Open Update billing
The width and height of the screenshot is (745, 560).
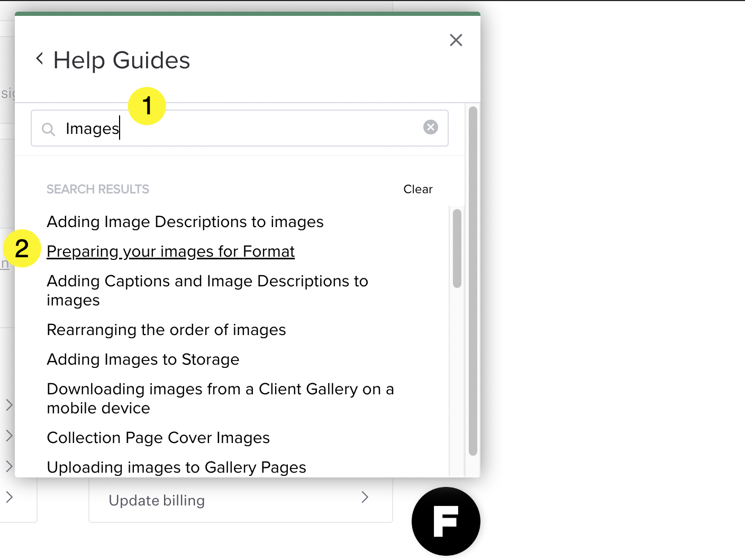(x=157, y=500)
